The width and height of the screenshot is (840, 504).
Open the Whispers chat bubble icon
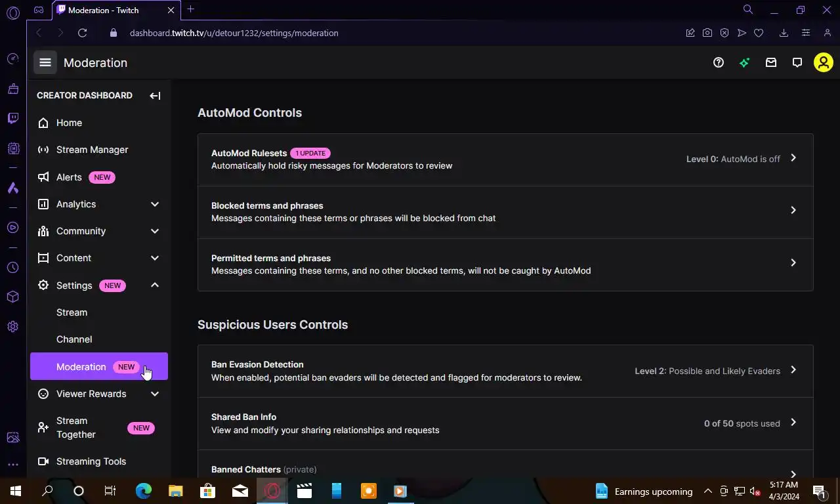pyautogui.click(x=797, y=62)
